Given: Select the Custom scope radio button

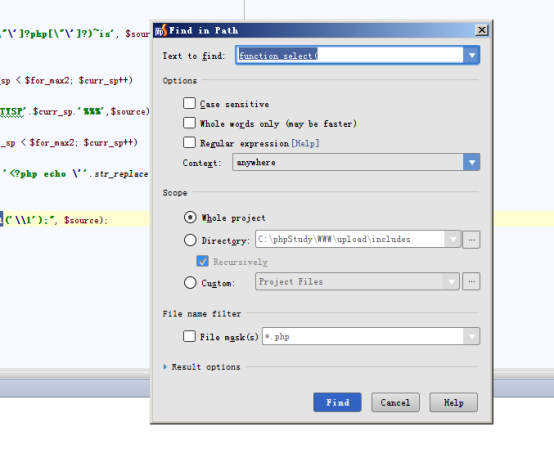Looking at the screenshot, I should tap(190, 282).
